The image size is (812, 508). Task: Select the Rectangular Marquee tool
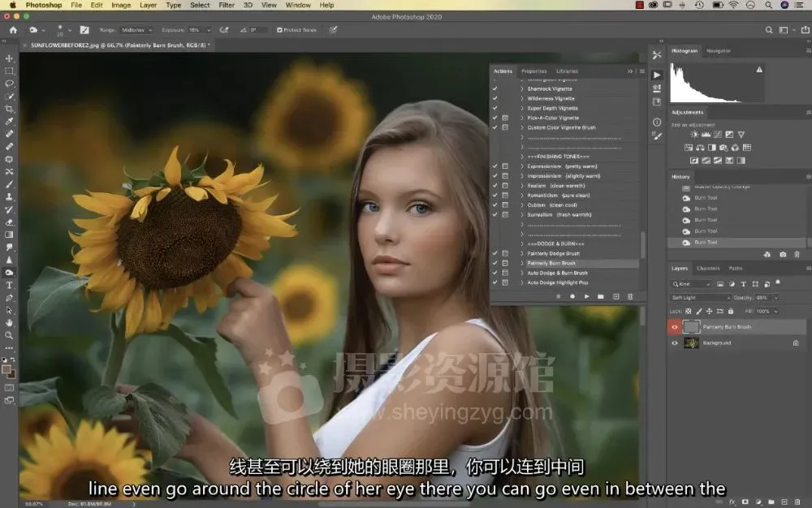click(x=9, y=71)
